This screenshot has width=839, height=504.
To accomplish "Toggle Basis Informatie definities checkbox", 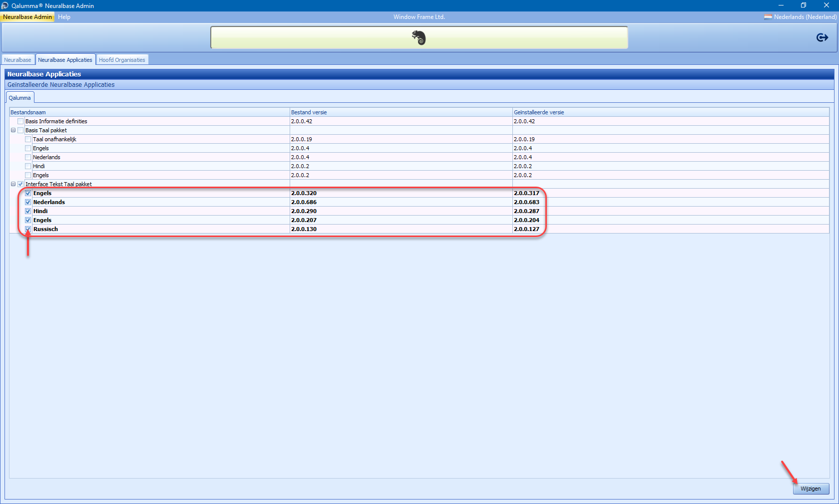I will (20, 121).
